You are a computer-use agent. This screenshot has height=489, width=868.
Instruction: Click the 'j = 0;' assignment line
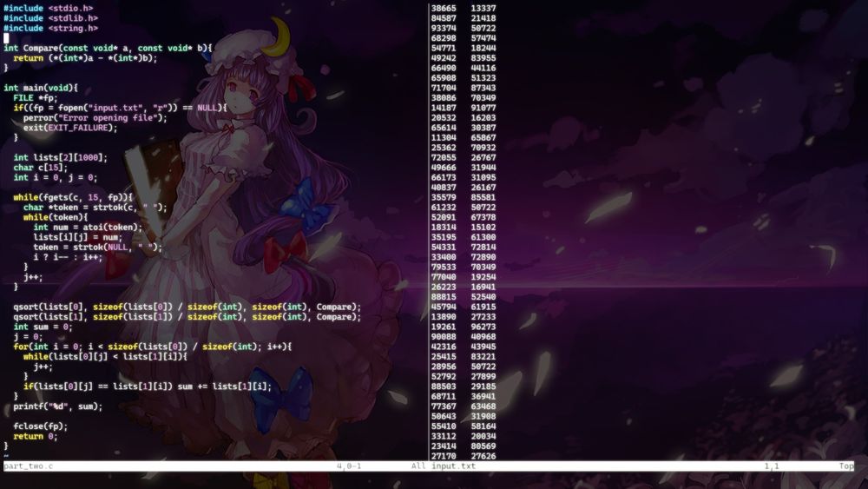tap(29, 337)
